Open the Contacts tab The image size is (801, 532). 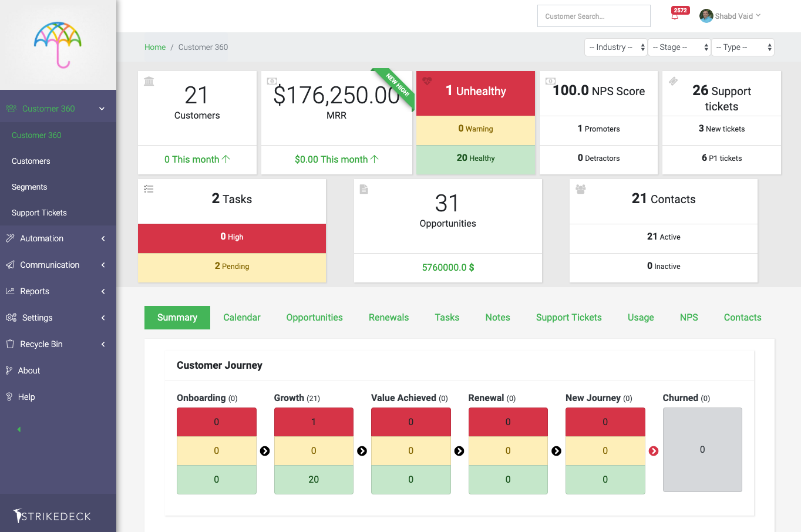743,318
